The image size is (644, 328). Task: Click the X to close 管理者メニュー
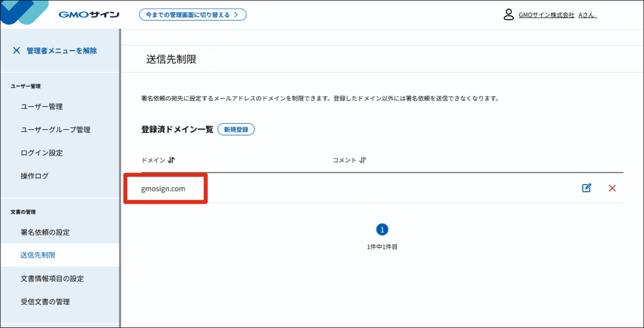coord(17,50)
